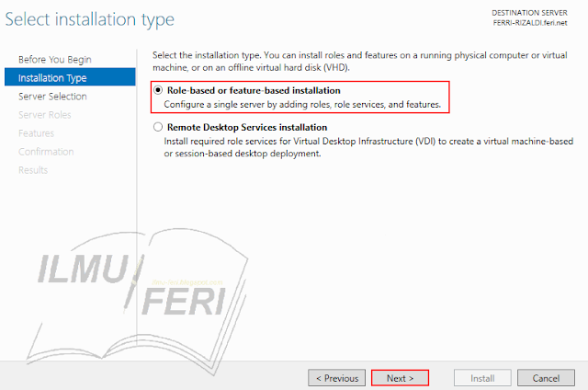Open the Installation Type step in sidebar
The width and height of the screenshot is (588, 390).
[52, 78]
